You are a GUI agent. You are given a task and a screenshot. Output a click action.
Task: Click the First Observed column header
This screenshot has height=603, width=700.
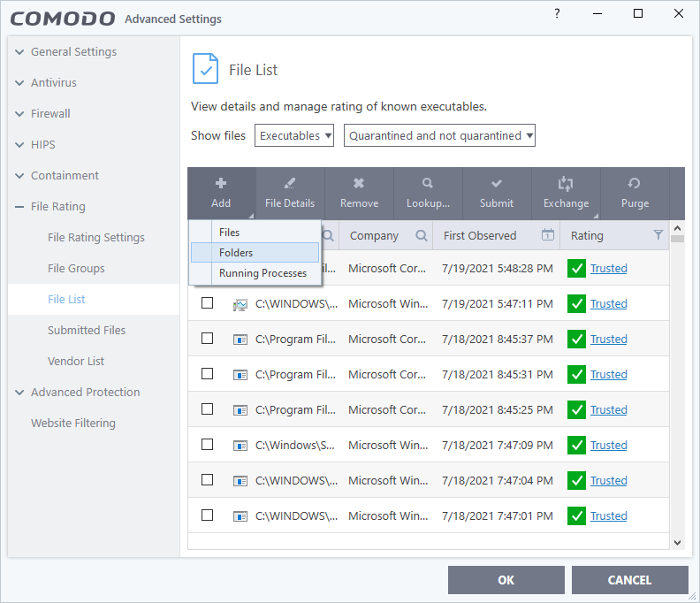[x=497, y=235]
